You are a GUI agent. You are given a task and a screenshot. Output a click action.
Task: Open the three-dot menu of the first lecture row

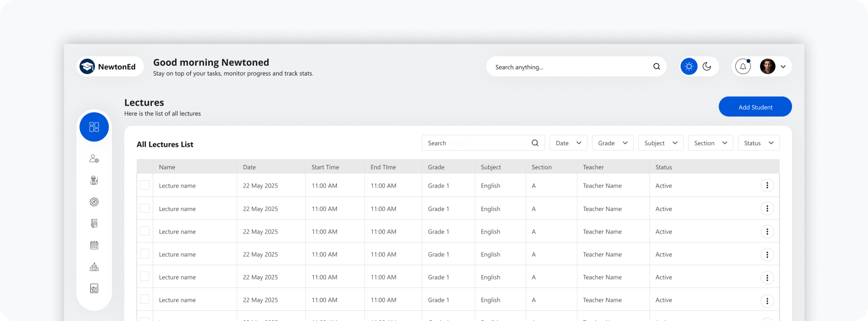click(767, 186)
